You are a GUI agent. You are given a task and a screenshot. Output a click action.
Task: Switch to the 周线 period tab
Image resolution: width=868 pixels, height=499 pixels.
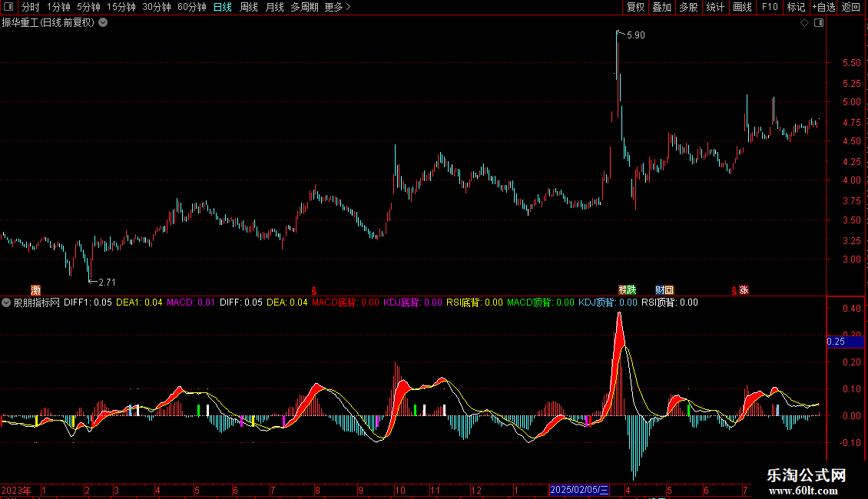coord(249,7)
